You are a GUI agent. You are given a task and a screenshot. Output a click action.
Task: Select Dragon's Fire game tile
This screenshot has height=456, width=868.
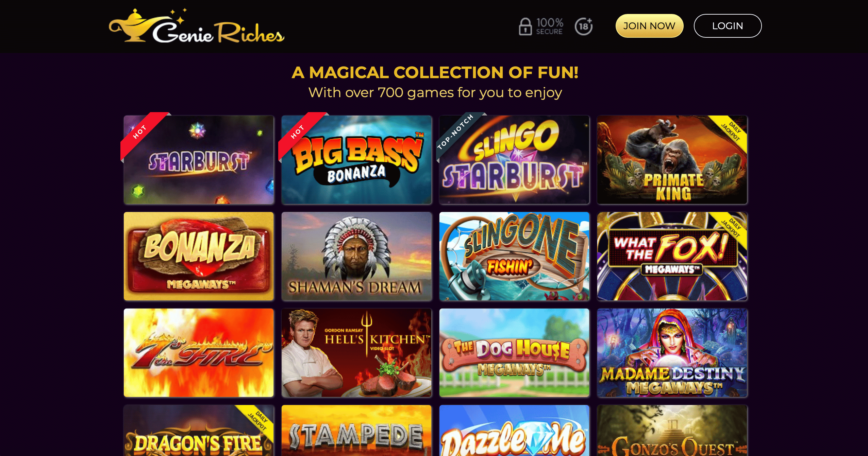199,431
